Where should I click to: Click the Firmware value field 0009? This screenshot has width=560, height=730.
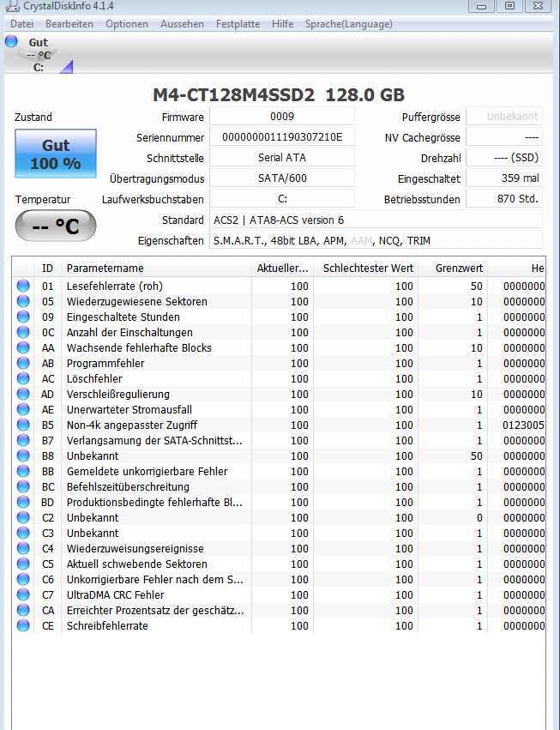(x=282, y=117)
